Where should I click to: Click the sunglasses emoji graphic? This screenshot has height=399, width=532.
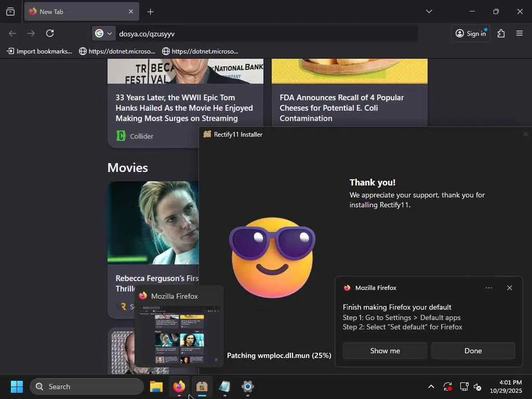point(272,257)
